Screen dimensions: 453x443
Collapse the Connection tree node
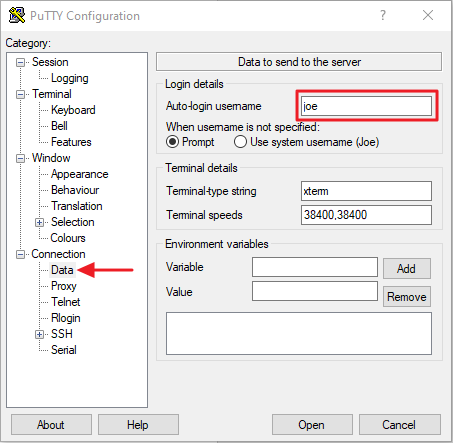click(20, 254)
